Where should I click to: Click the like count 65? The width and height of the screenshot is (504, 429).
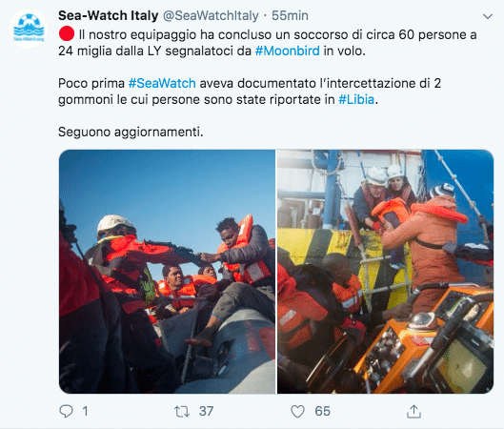(322, 411)
